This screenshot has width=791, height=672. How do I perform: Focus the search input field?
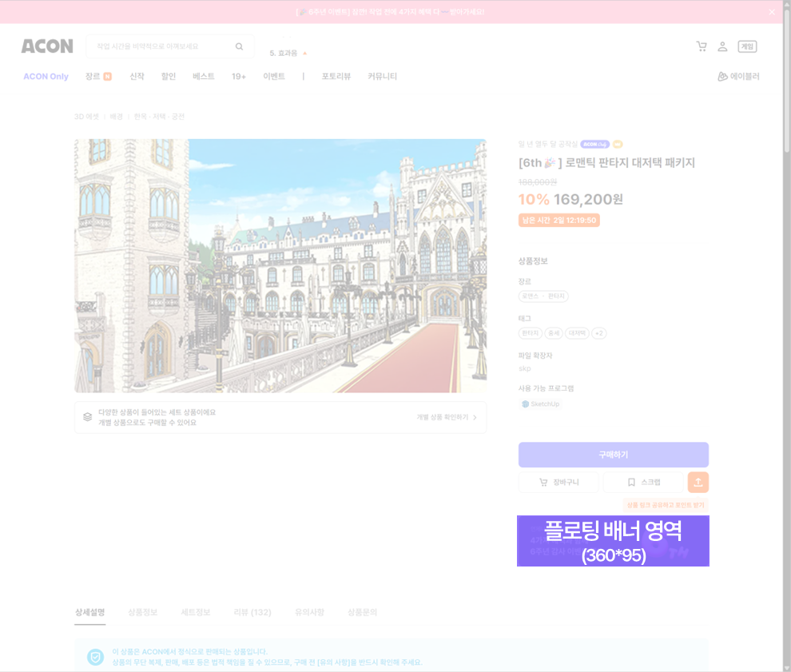170,46
